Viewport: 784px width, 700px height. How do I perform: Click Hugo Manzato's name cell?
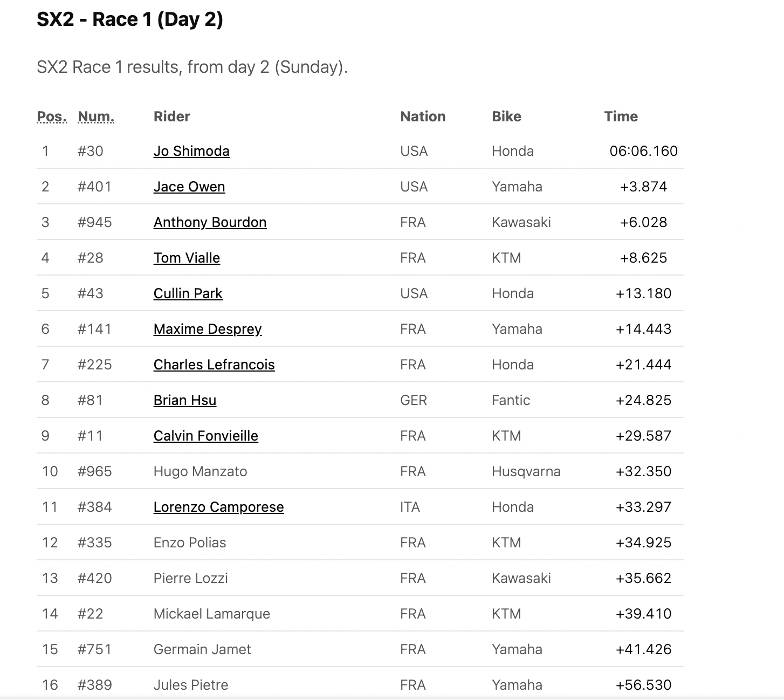tap(200, 471)
